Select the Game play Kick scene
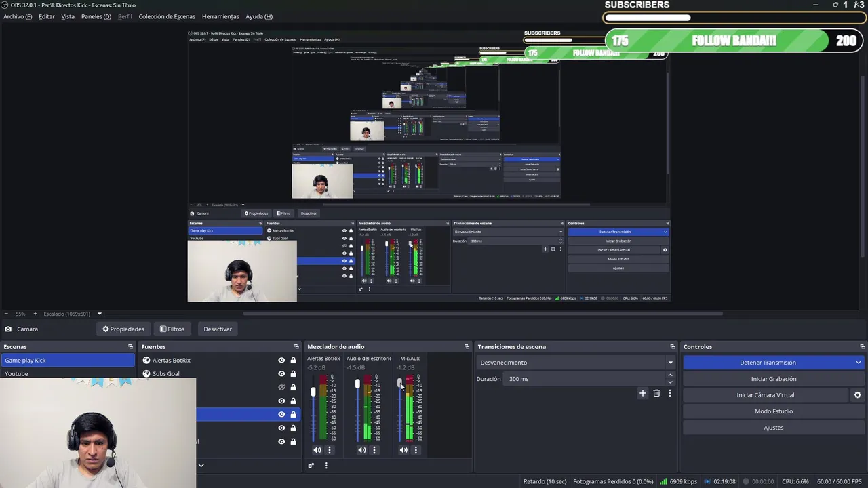Viewport: 868px width, 488px height. click(67, 360)
